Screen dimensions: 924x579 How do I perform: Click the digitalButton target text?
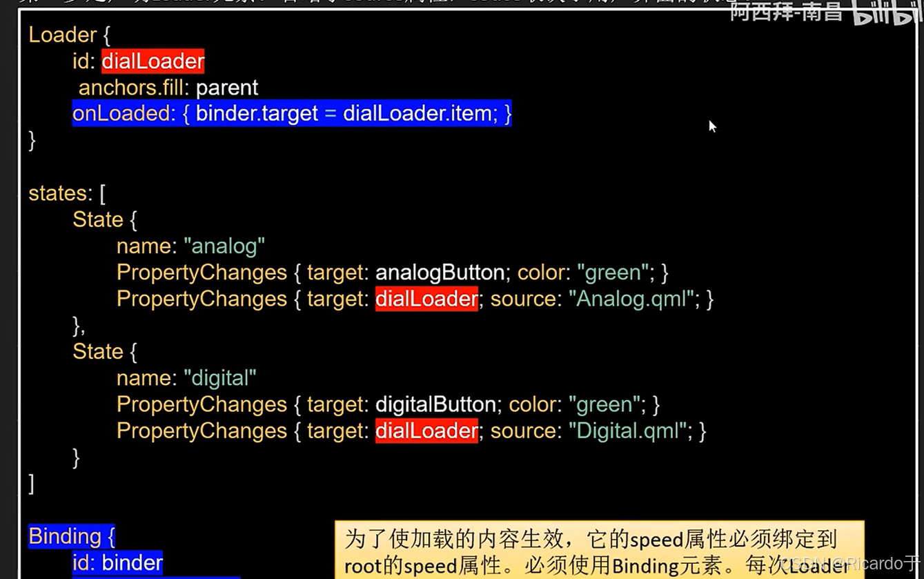(435, 404)
